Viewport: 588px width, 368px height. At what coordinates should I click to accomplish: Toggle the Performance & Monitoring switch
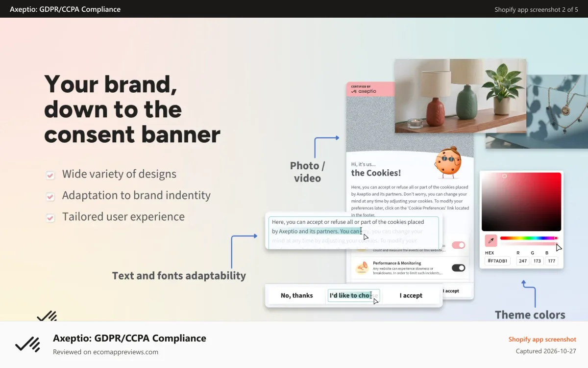pos(458,267)
